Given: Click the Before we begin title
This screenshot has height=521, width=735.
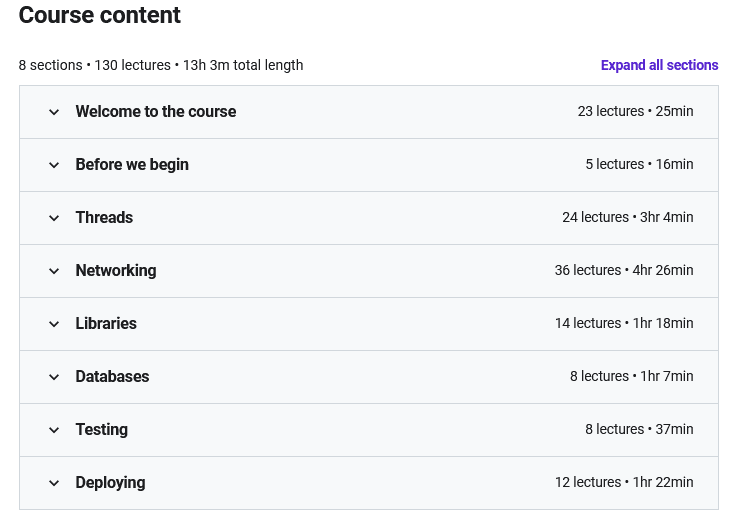Looking at the screenshot, I should click(132, 165).
